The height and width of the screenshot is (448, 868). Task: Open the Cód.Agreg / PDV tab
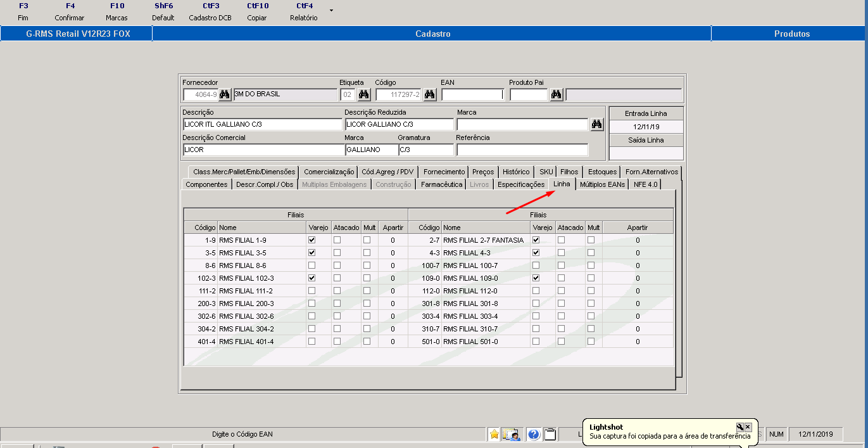(x=388, y=172)
